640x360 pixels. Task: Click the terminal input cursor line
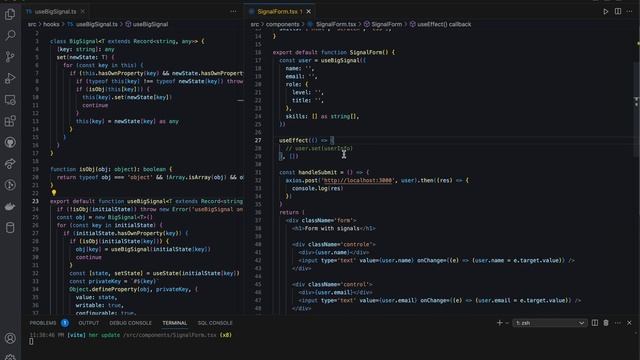coord(31,342)
